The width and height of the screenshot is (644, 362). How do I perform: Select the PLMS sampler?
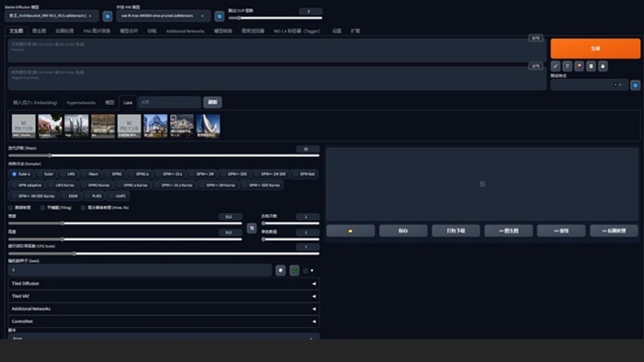click(93, 196)
